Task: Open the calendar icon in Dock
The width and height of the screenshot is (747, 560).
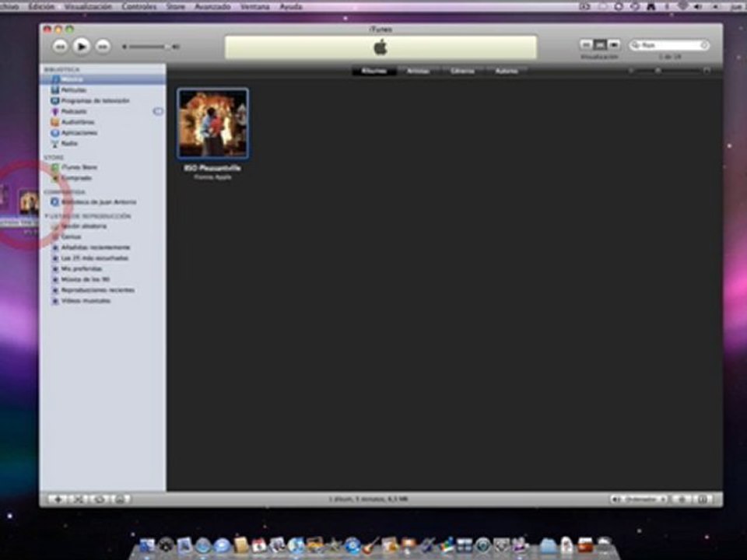Action: (x=258, y=546)
